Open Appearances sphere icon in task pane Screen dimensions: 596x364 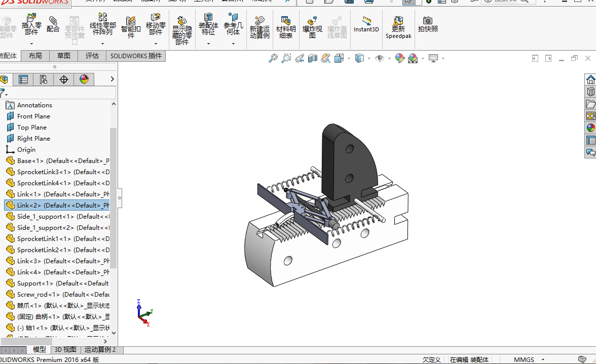[590, 128]
